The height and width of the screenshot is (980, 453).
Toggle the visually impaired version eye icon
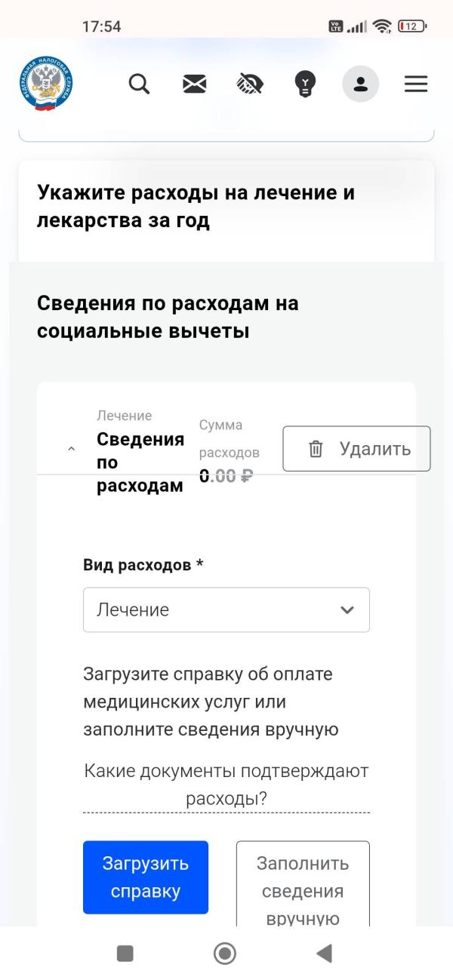tap(248, 84)
